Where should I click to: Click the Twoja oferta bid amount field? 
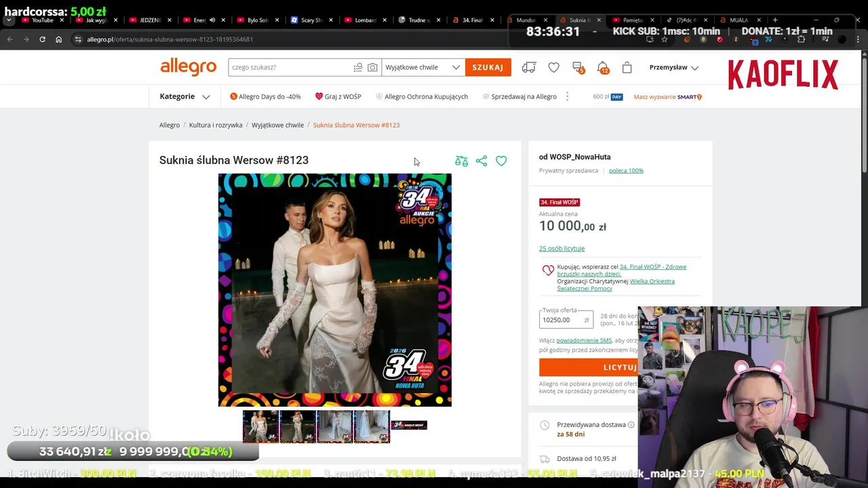click(x=566, y=319)
